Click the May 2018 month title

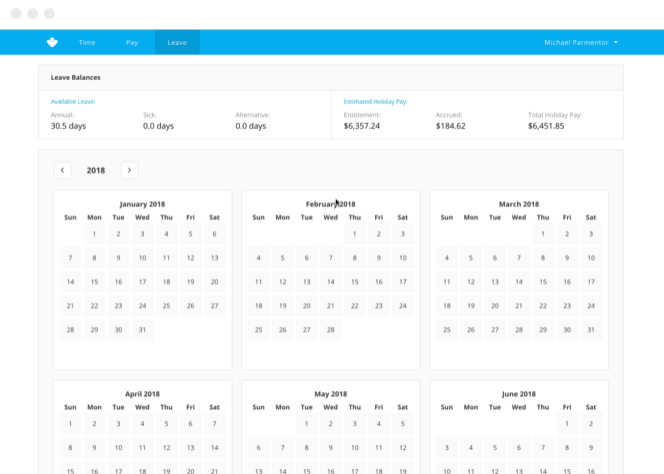[x=331, y=394]
